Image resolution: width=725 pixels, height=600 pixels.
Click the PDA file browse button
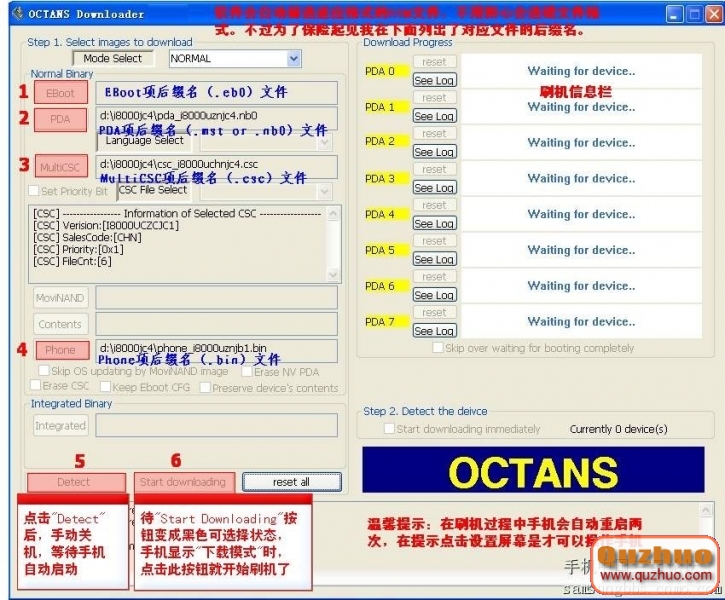click(x=61, y=119)
